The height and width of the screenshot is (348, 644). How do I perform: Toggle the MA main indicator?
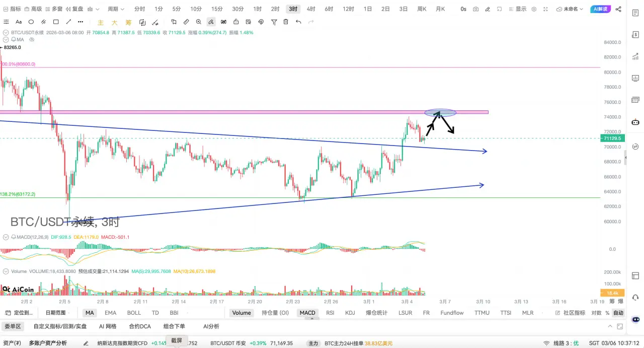(x=90, y=313)
